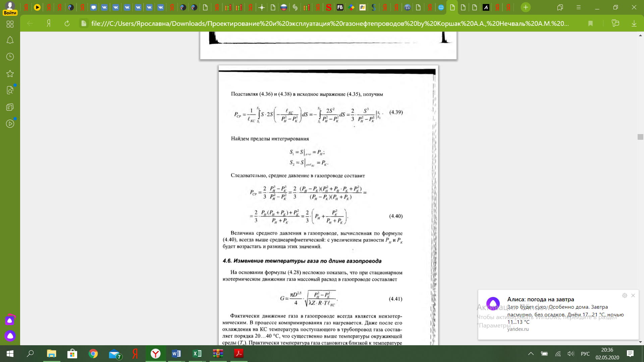Click the scroll down arrow of the scrollbar

(x=640, y=342)
